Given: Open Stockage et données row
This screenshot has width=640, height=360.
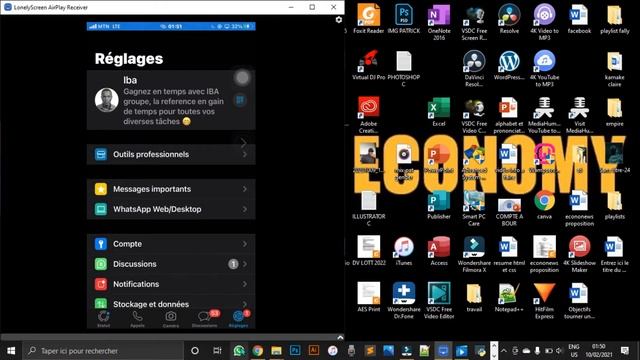Looking at the screenshot, I should click(171, 303).
